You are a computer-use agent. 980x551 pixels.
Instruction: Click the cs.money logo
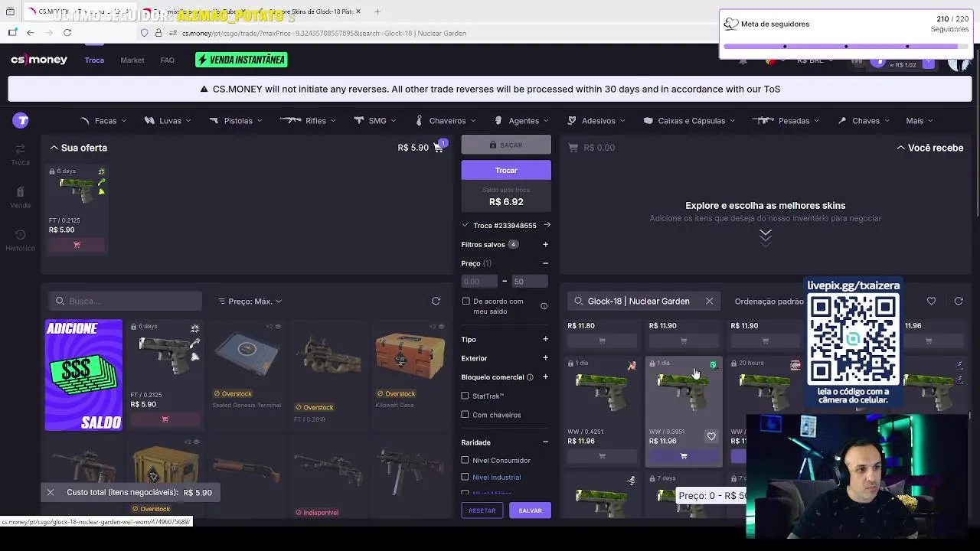pos(39,60)
